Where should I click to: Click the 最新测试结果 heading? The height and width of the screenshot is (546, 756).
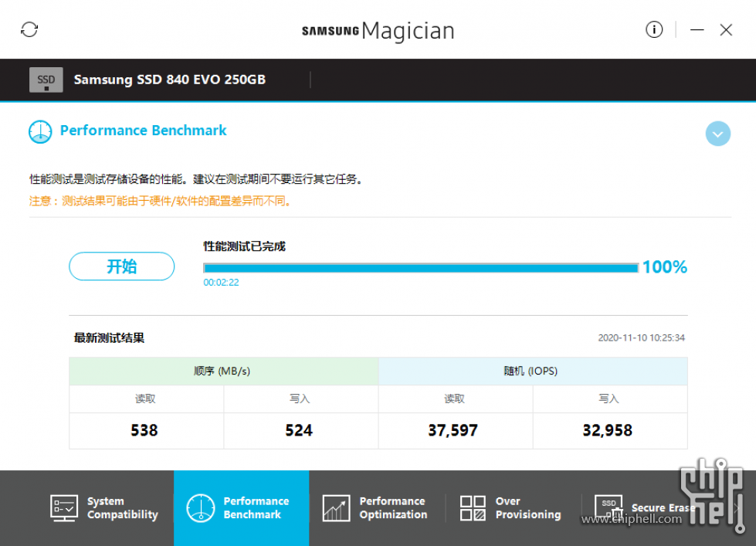click(109, 338)
